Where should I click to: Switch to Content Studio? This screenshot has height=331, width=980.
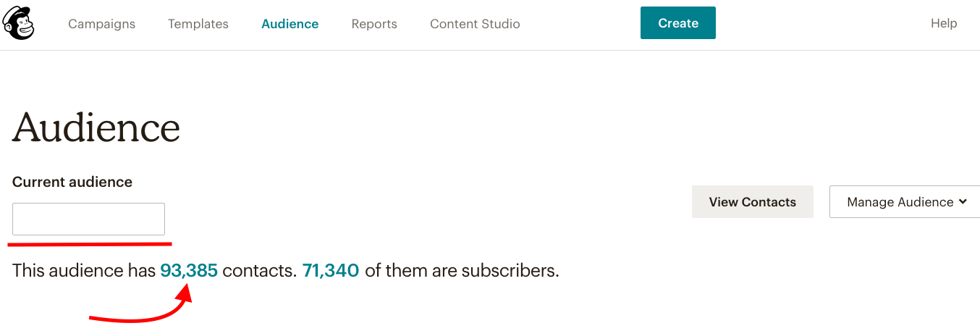(475, 24)
